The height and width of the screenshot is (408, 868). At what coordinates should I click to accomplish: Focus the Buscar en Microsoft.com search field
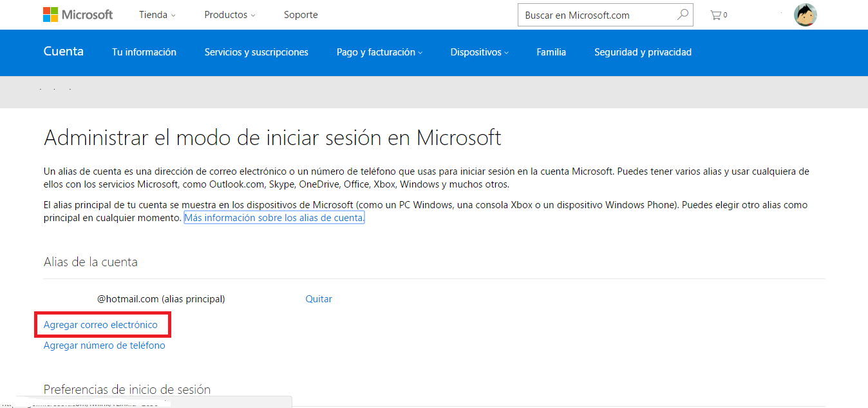tap(605, 15)
